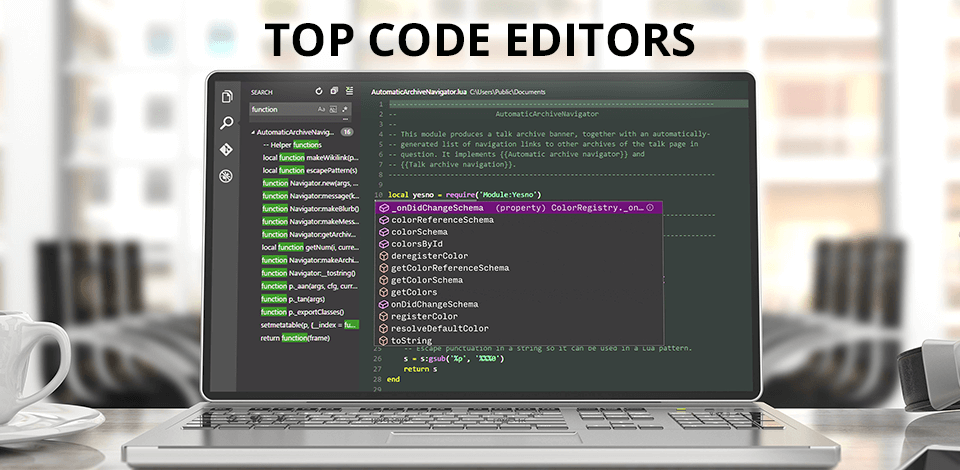960x470 pixels.
Task: Select 'function p._aan(args, cfg' result
Action: click(x=310, y=286)
